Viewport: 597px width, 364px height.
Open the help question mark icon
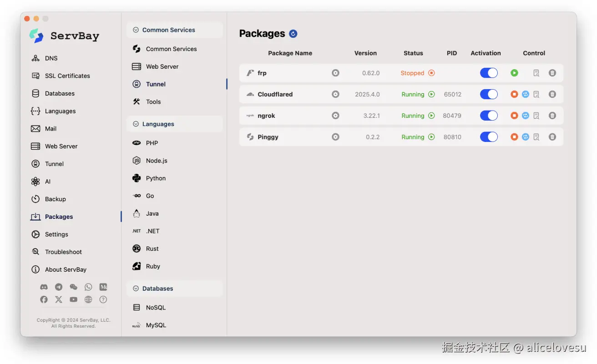pos(103,299)
